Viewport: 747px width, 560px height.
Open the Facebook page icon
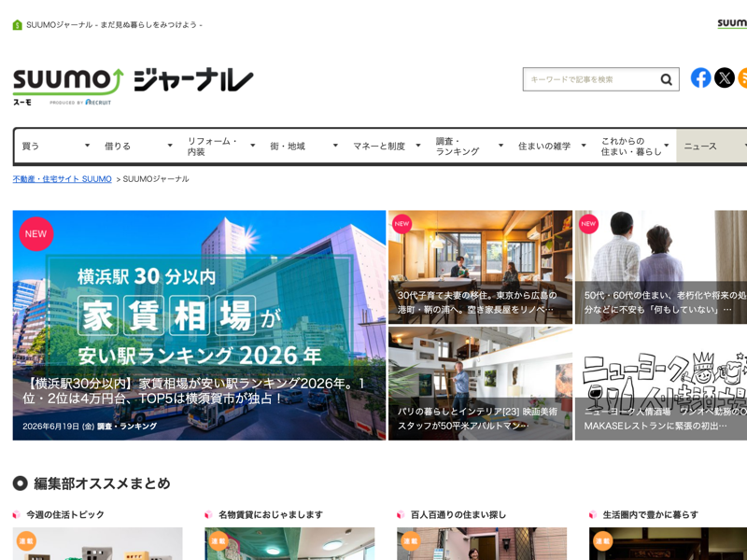point(701,77)
